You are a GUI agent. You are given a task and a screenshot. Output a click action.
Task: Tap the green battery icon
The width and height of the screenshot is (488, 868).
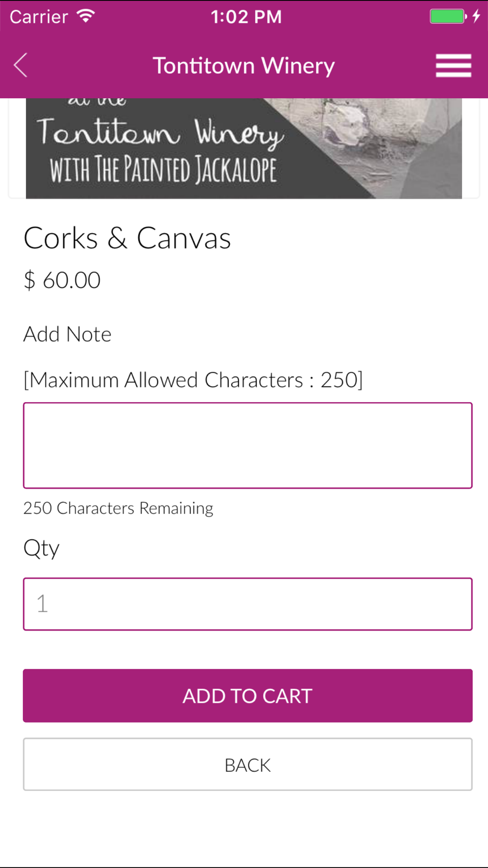(448, 17)
